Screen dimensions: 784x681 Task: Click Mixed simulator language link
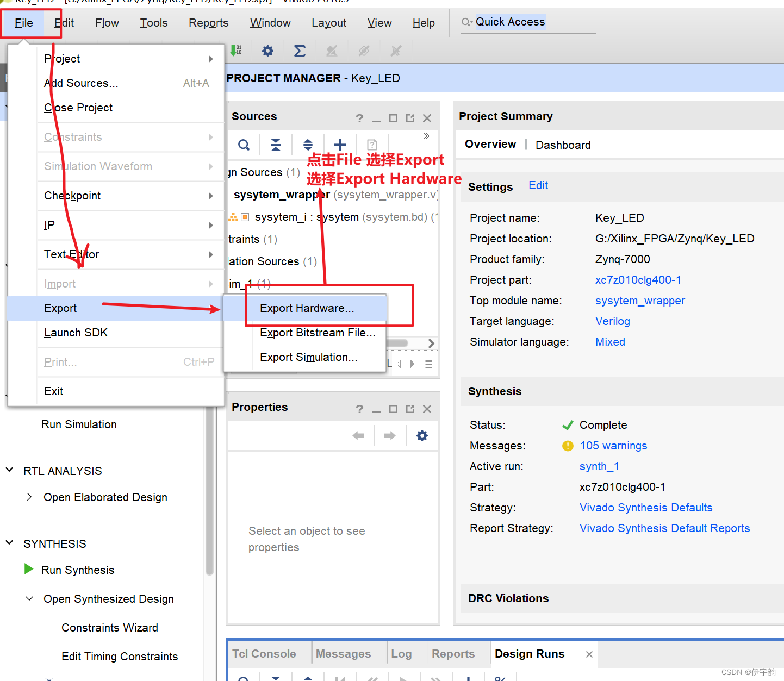tap(610, 342)
